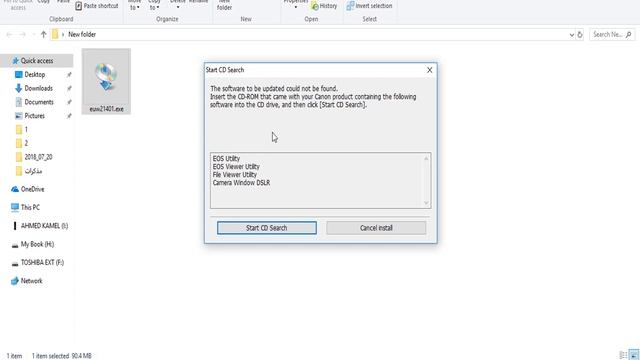Screen dimensions: 640x360
Task: Switch to details view in status bar
Action: (x=623, y=355)
